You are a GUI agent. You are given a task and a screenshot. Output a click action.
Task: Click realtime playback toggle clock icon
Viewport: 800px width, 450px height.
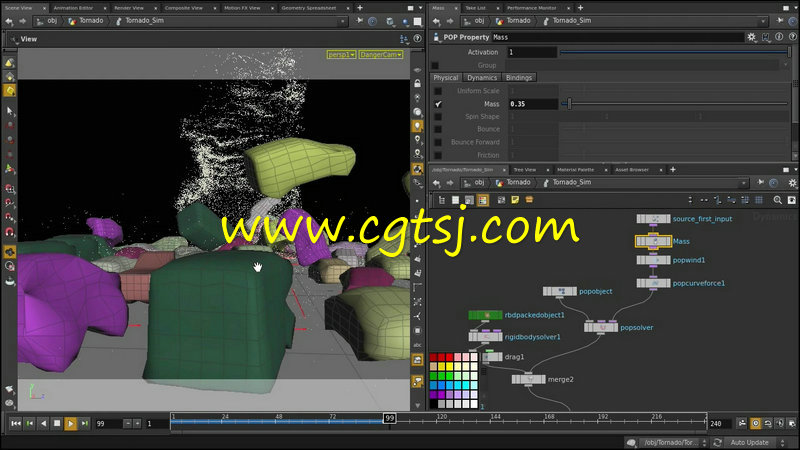756,423
